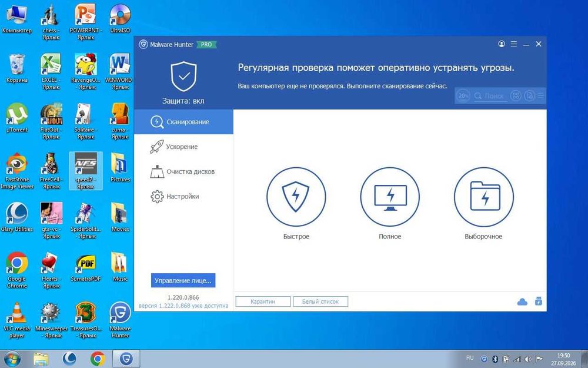Select the µTorrent desktop icon
The width and height of the screenshot is (588, 368).
point(17,118)
